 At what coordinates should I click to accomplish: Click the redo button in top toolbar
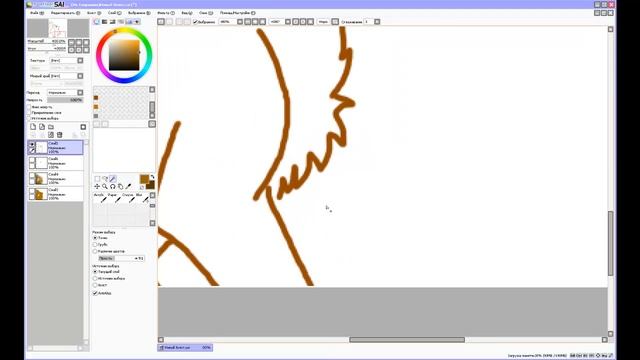(169, 22)
